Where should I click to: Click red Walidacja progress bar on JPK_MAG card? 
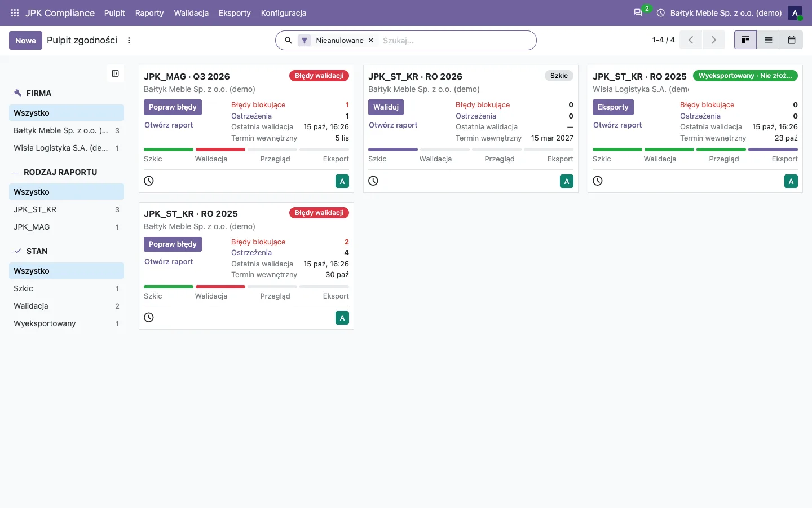click(x=220, y=150)
